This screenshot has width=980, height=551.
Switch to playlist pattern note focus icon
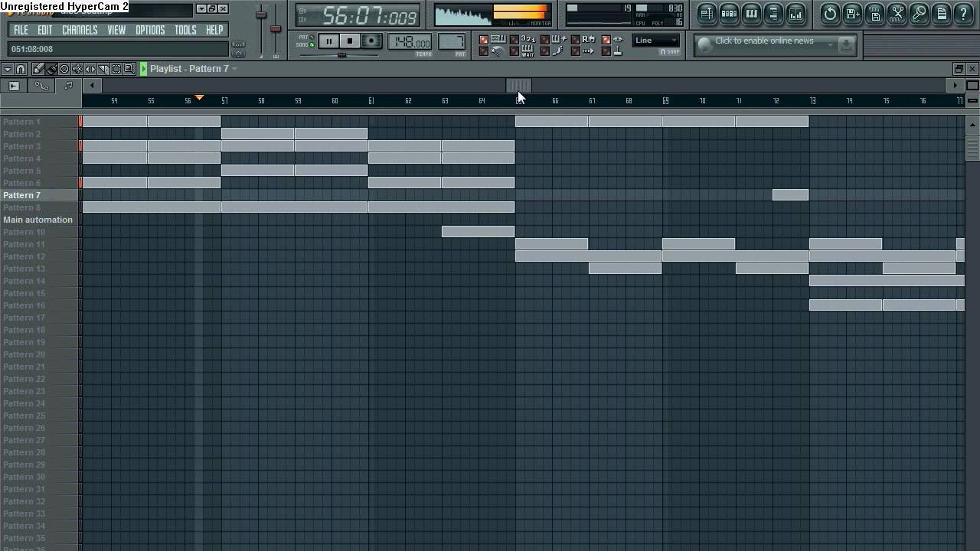pyautogui.click(x=68, y=86)
